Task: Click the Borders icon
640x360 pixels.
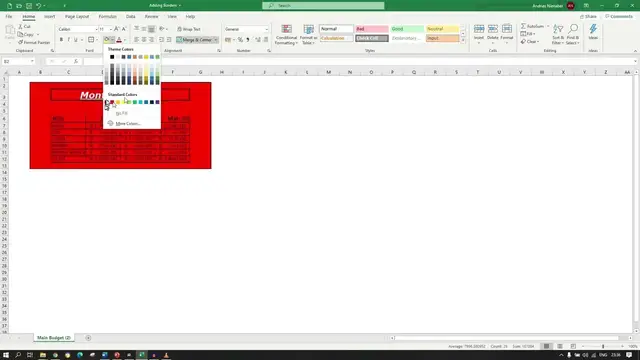Action: [x=91, y=40]
